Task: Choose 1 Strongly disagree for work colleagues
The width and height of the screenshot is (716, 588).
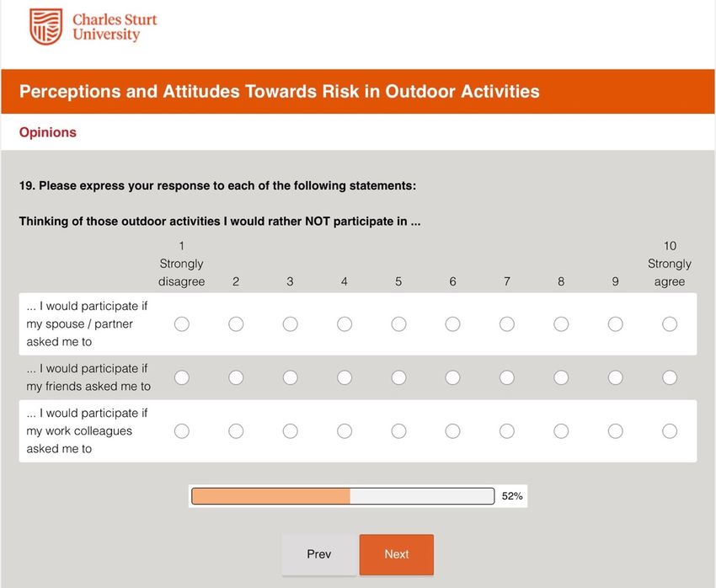Action: coord(182,431)
